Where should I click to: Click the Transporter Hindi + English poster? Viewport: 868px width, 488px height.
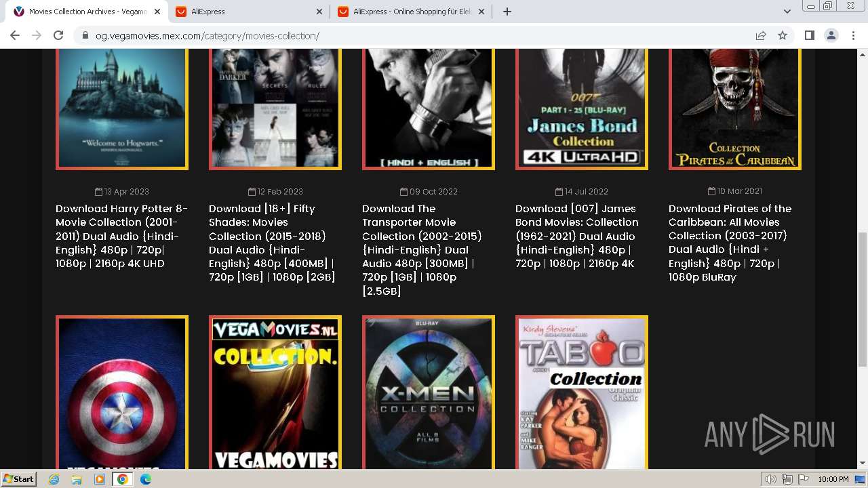point(429,108)
